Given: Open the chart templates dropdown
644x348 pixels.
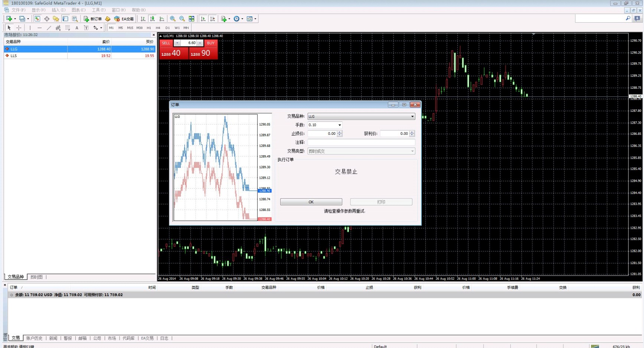Looking at the screenshot, I should click(251, 19).
